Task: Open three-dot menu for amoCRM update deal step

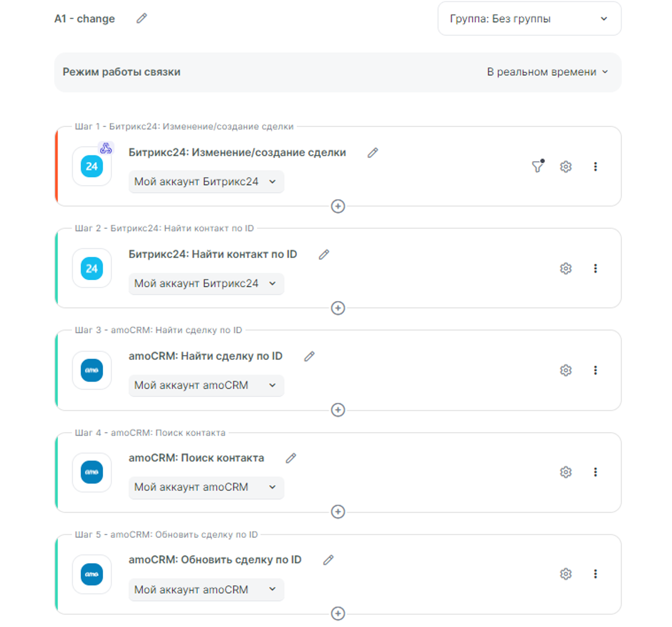Action: (x=595, y=574)
